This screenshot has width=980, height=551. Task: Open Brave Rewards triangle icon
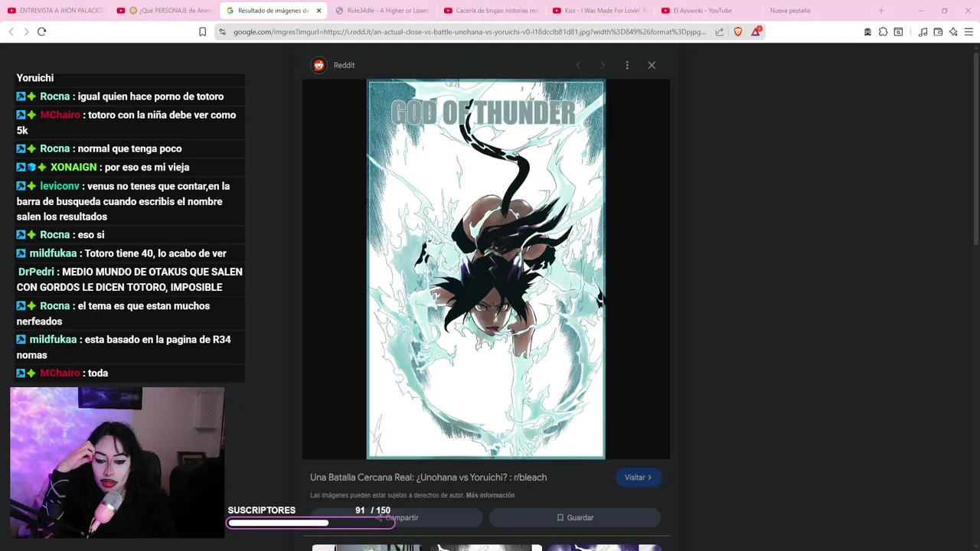point(756,31)
